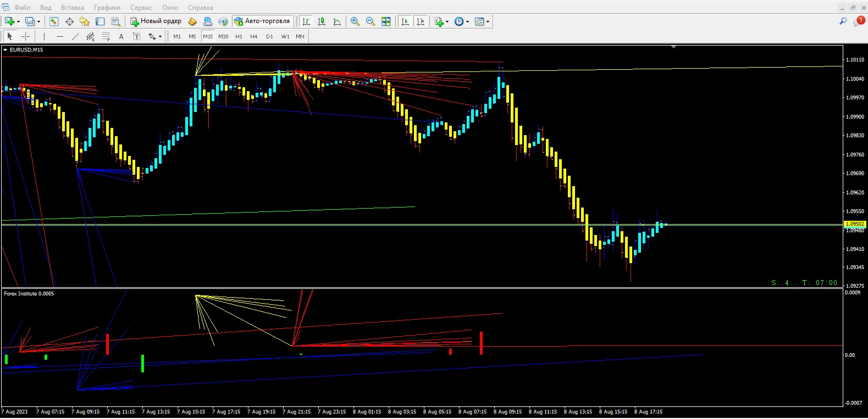Switch to D1 timeframe

pos(269,37)
